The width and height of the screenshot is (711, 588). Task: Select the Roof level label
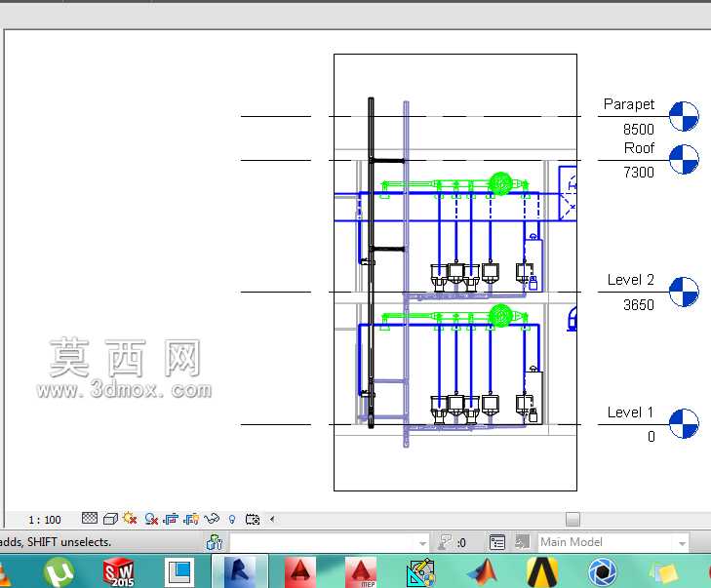[639, 148]
